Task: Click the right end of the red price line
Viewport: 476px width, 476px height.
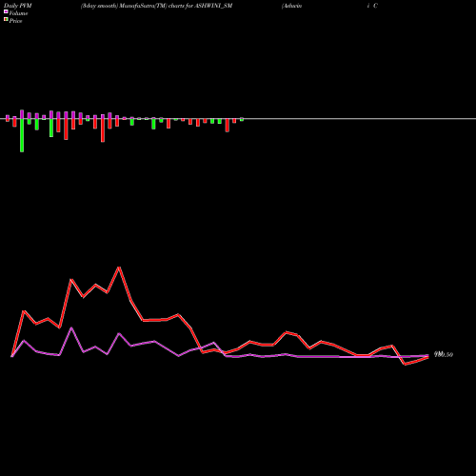Action: pyautogui.click(x=428, y=357)
